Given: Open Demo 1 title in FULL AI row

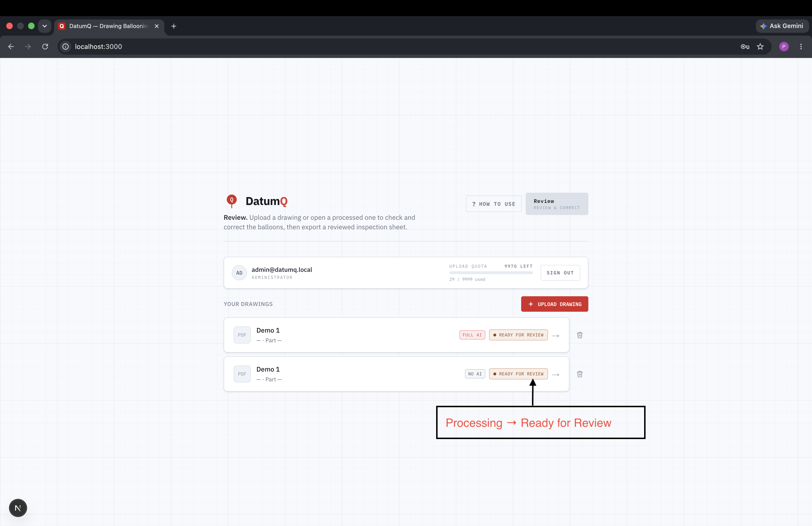Looking at the screenshot, I should point(268,330).
